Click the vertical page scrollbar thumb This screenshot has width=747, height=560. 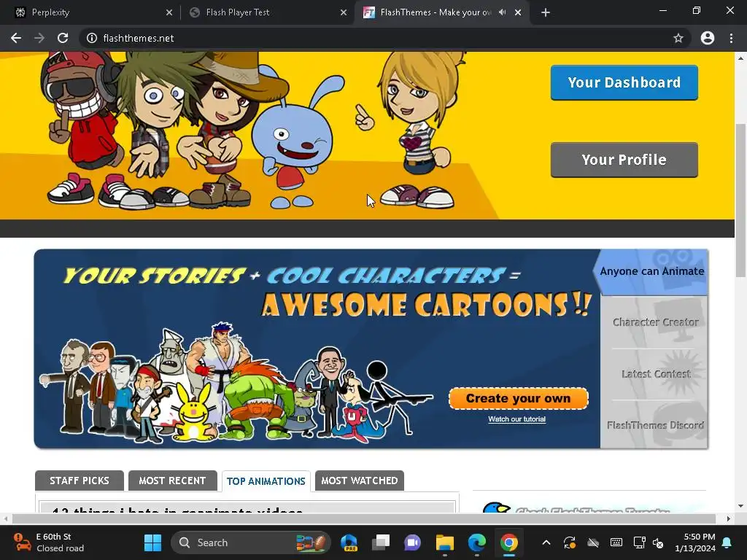click(740, 200)
